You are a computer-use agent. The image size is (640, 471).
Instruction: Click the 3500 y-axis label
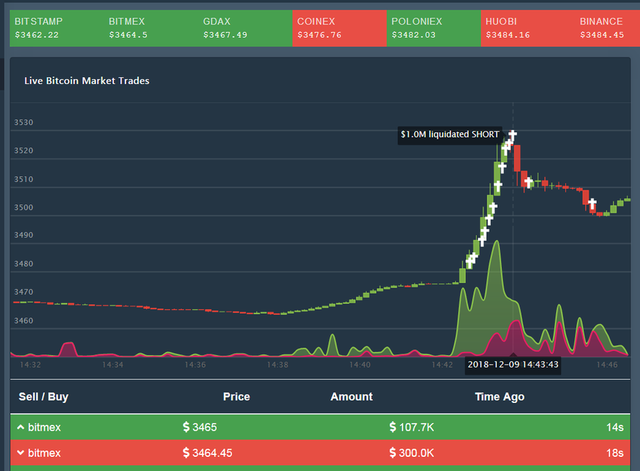24,207
